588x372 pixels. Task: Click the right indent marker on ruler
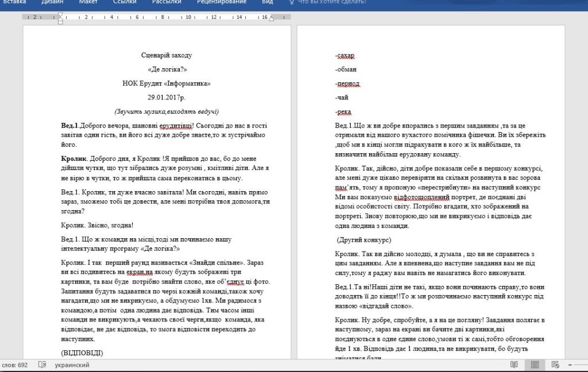(x=272, y=17)
